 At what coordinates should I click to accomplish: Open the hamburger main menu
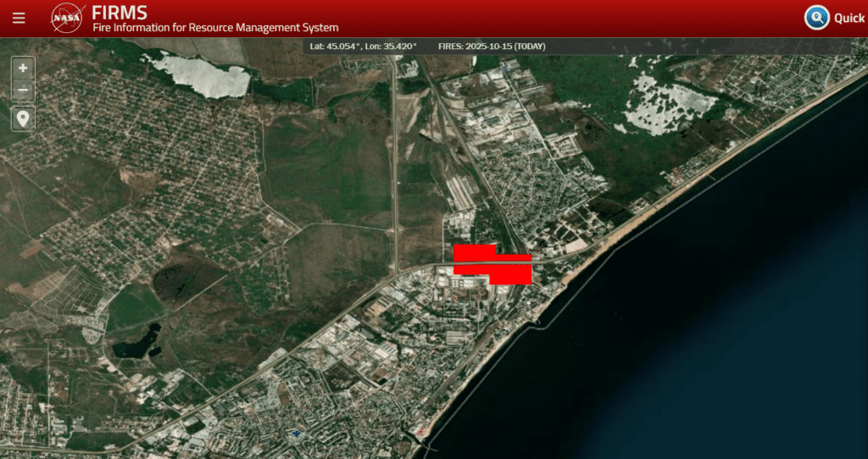(19, 18)
